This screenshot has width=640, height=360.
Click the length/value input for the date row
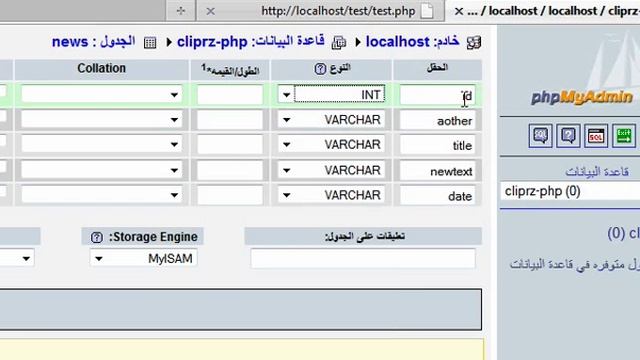click(230, 195)
